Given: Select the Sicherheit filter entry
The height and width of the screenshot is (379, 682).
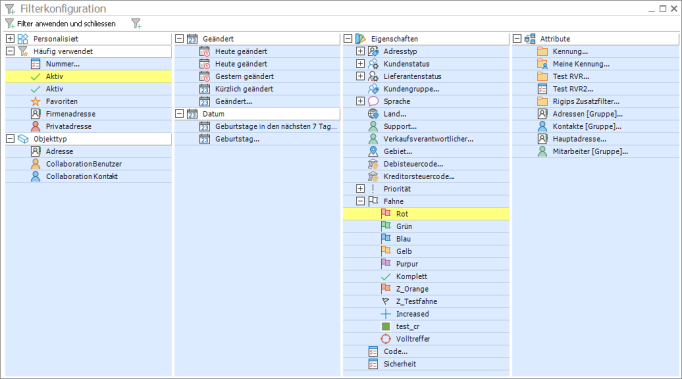Looking at the screenshot, I should [426, 364].
